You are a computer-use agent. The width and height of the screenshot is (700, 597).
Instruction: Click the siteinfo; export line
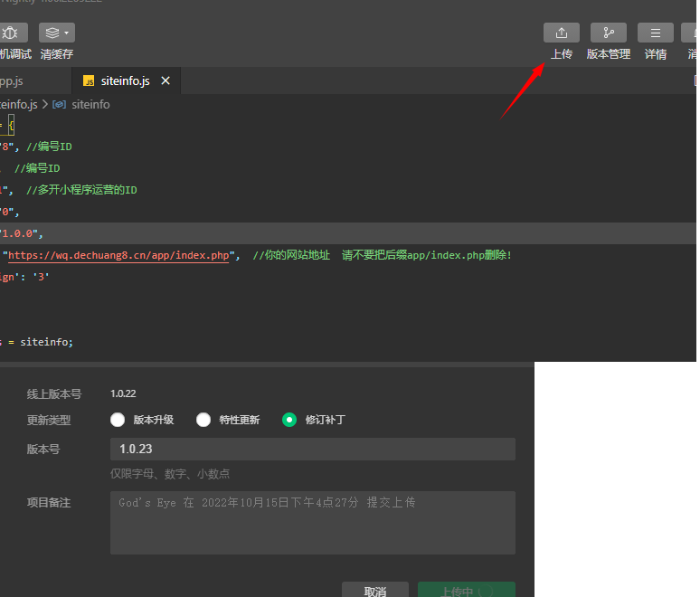pos(46,342)
